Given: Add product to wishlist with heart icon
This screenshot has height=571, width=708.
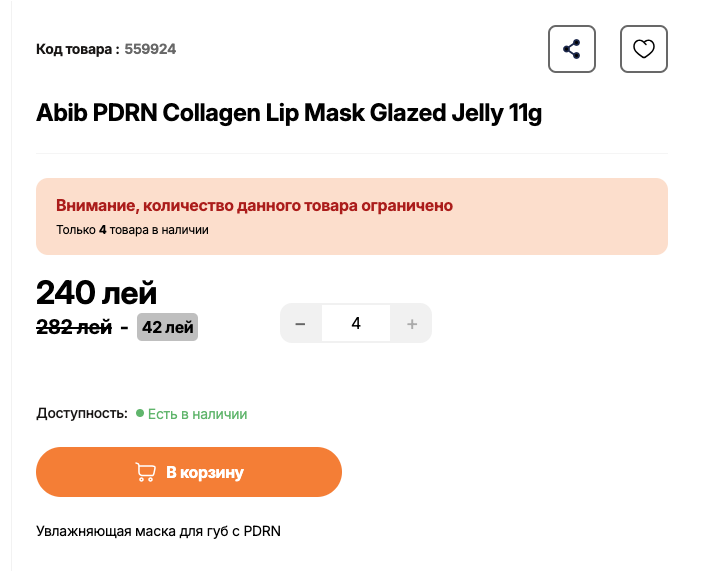Looking at the screenshot, I should 644,49.
